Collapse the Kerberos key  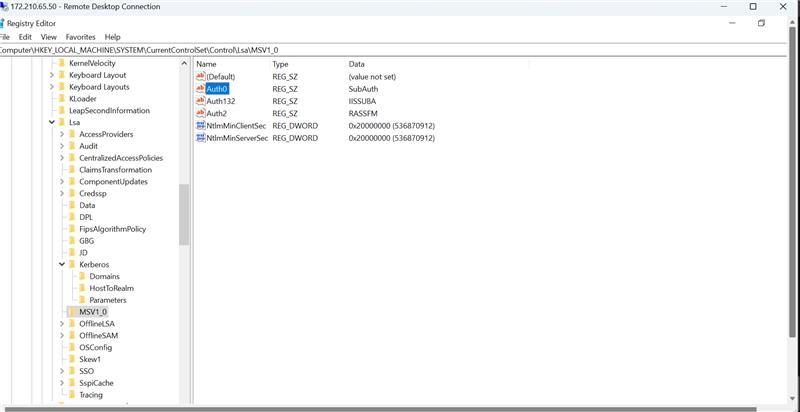tap(62, 264)
